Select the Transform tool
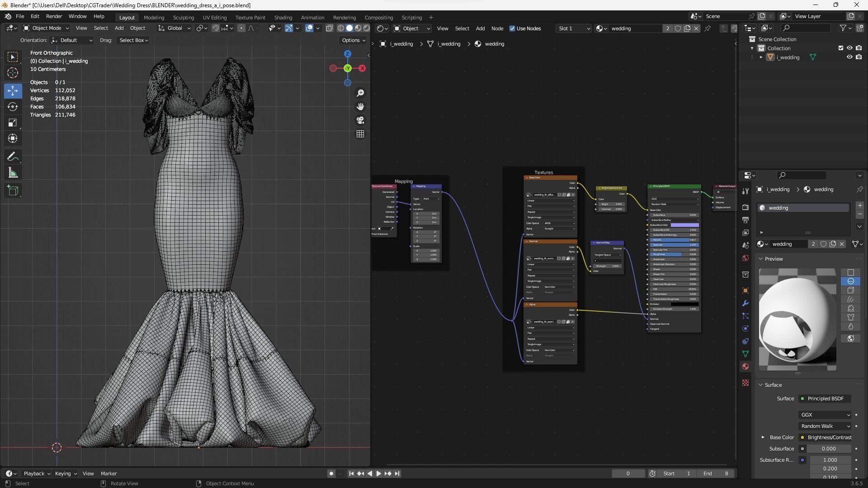Screen dimensions: 868x488 pos(13,138)
